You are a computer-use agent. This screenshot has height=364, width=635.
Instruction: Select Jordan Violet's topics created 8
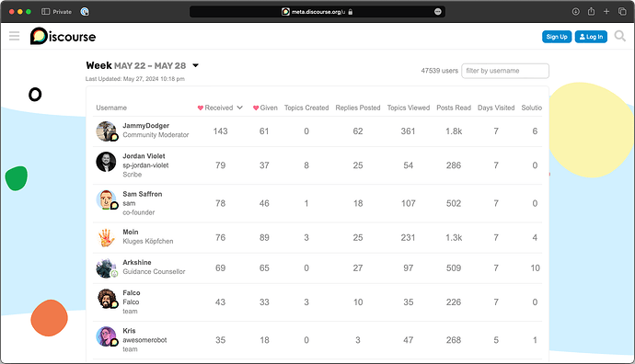point(306,165)
